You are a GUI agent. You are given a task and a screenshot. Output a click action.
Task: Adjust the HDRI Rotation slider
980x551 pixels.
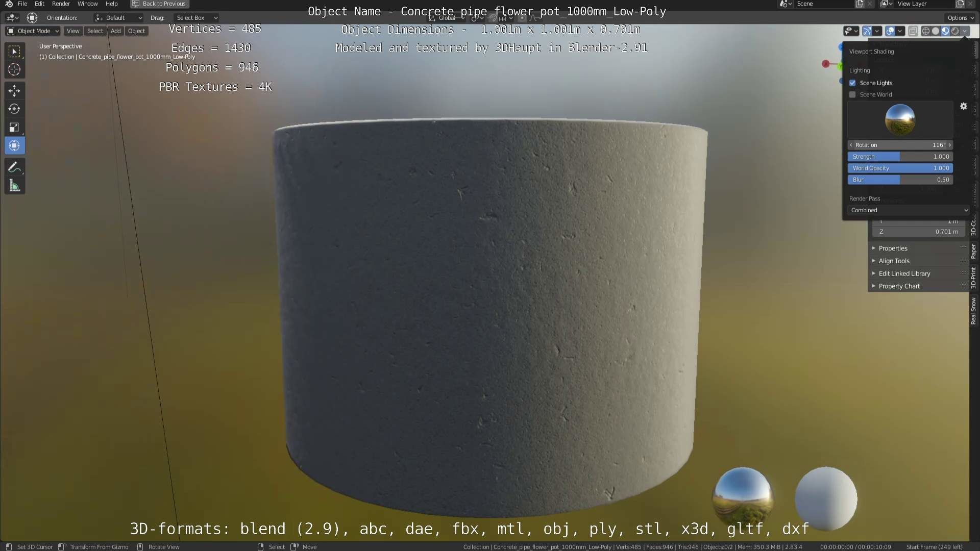(900, 145)
